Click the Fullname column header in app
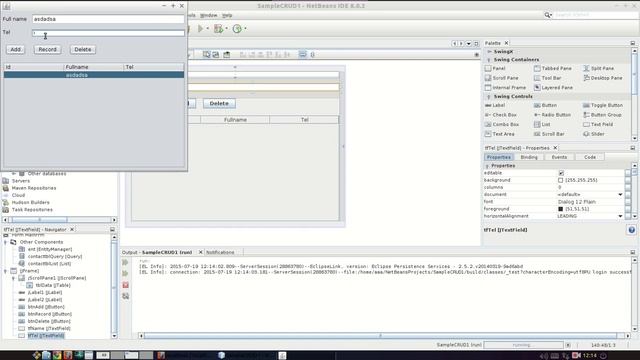 click(93, 67)
